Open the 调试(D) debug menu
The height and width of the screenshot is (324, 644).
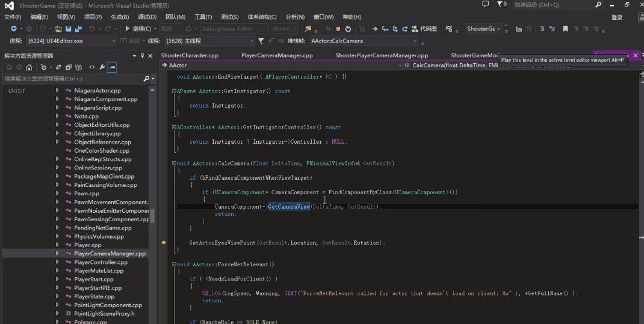point(147,17)
